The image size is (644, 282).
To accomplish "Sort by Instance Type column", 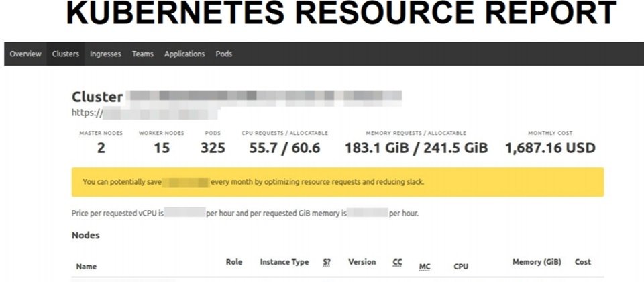I will coord(284,262).
